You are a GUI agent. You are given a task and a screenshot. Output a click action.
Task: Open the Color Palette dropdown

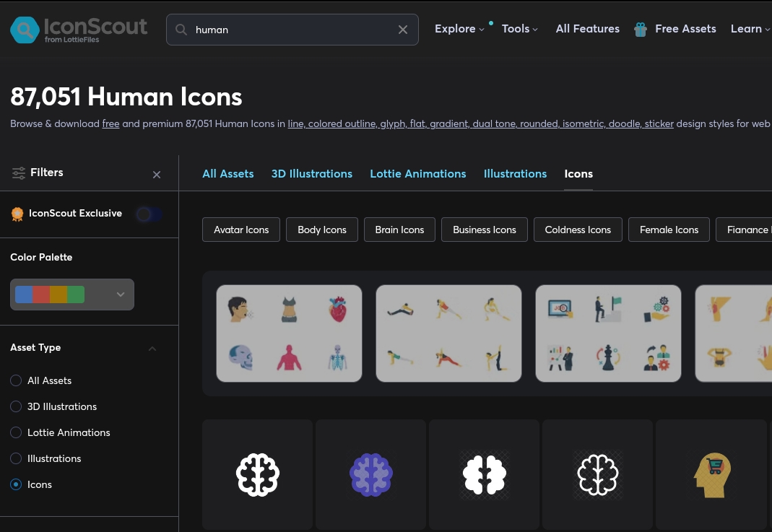coord(72,295)
